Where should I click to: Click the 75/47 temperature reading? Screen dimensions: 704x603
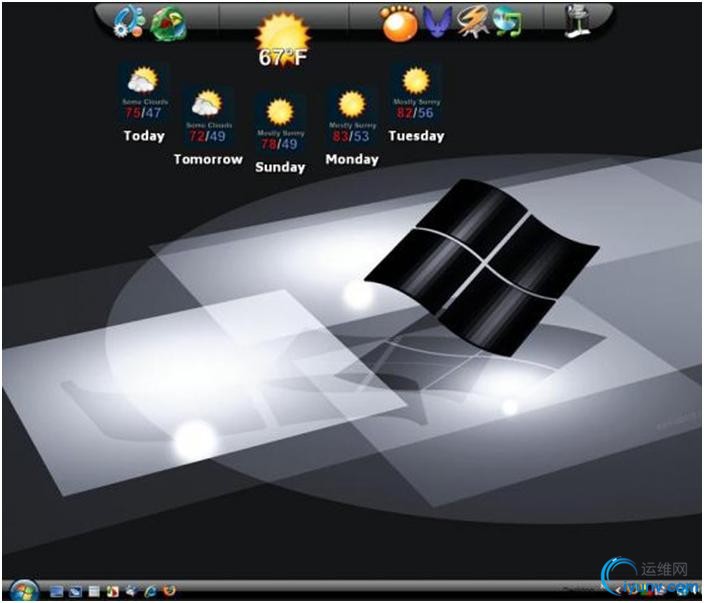point(143,113)
